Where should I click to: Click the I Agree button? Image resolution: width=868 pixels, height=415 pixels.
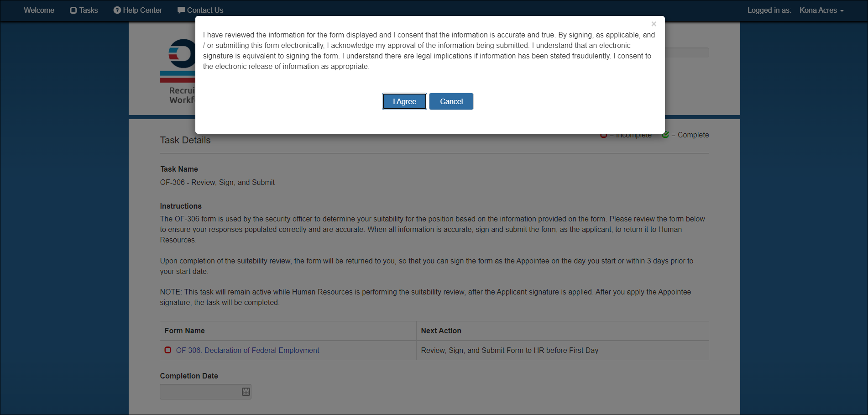404,101
